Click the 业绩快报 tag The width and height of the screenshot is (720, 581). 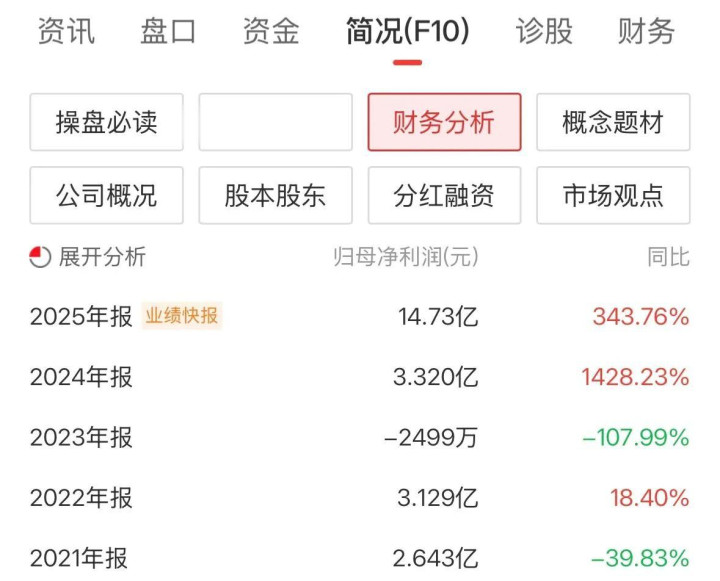click(181, 316)
